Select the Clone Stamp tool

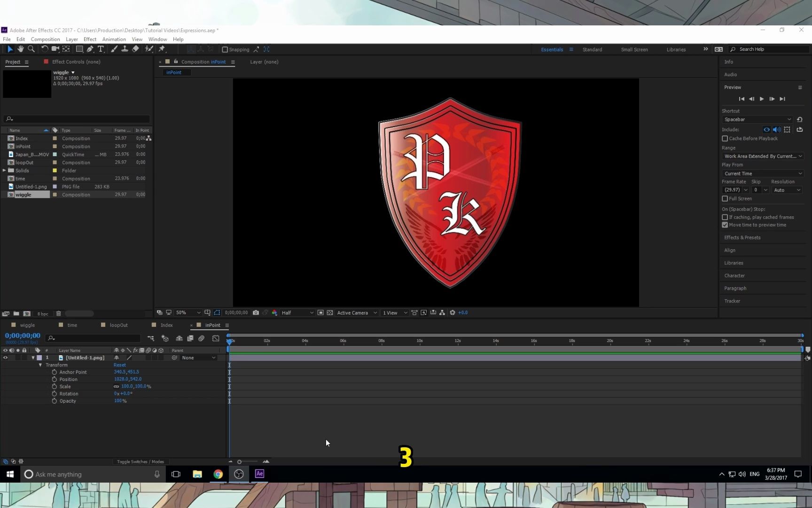point(125,49)
